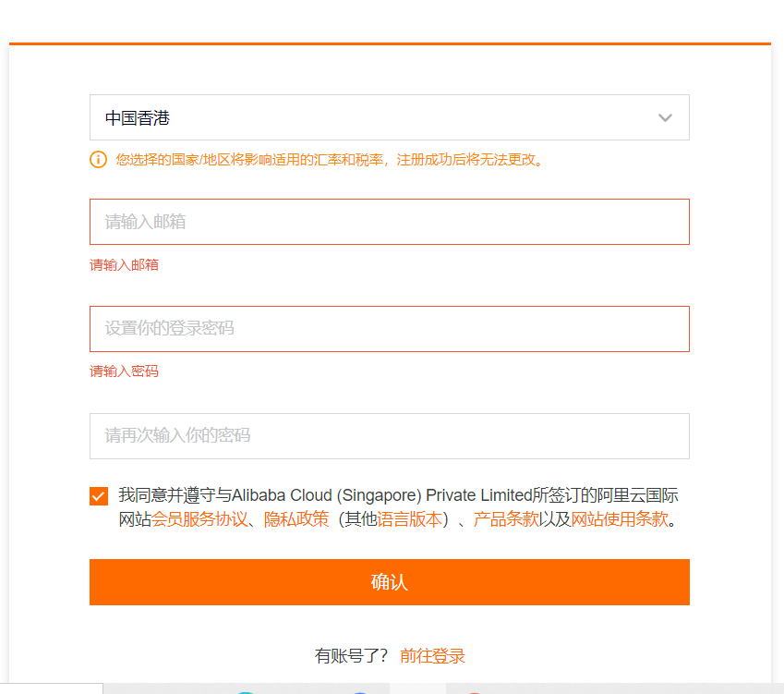Screen dimensions: 784x694
Task: Expand the country dropdown chevron arrow
Action: click(665, 118)
